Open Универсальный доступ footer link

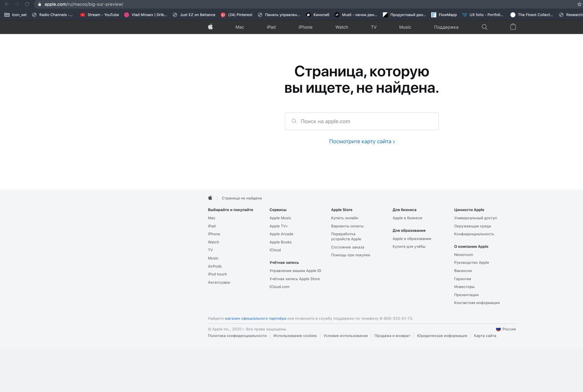tap(476, 218)
